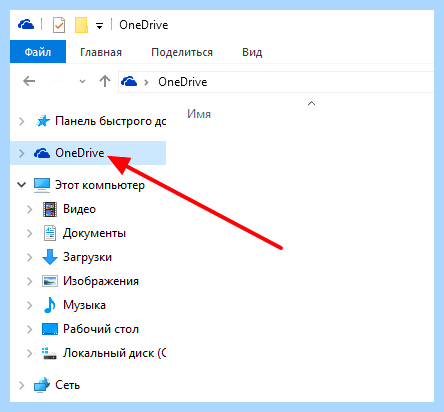This screenshot has height=412, width=444.
Task: Expand the Изображения folder node
Action: coord(30,281)
